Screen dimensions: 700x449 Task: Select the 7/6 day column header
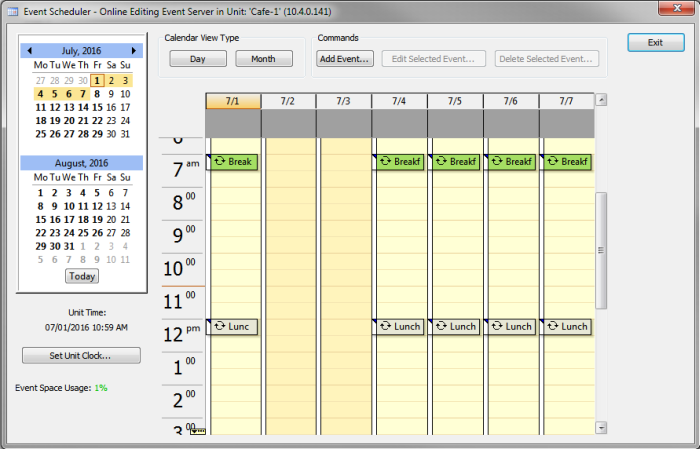coord(511,101)
